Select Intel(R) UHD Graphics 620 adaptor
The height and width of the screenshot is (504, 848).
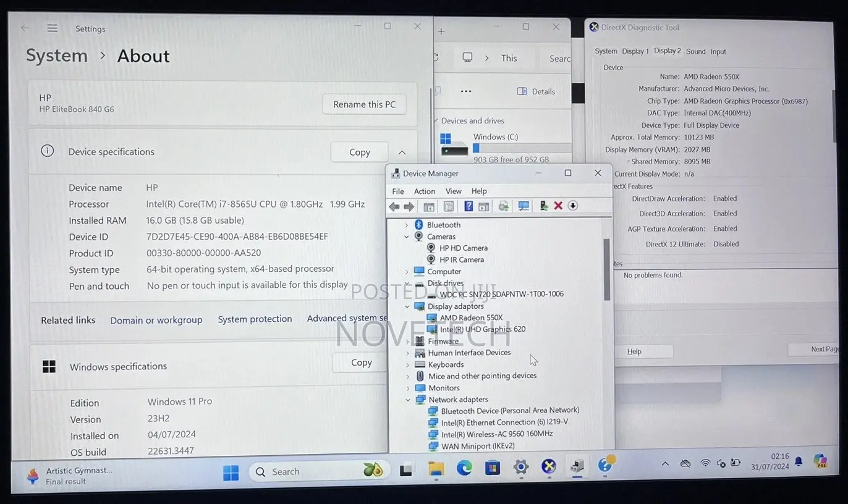click(477, 330)
